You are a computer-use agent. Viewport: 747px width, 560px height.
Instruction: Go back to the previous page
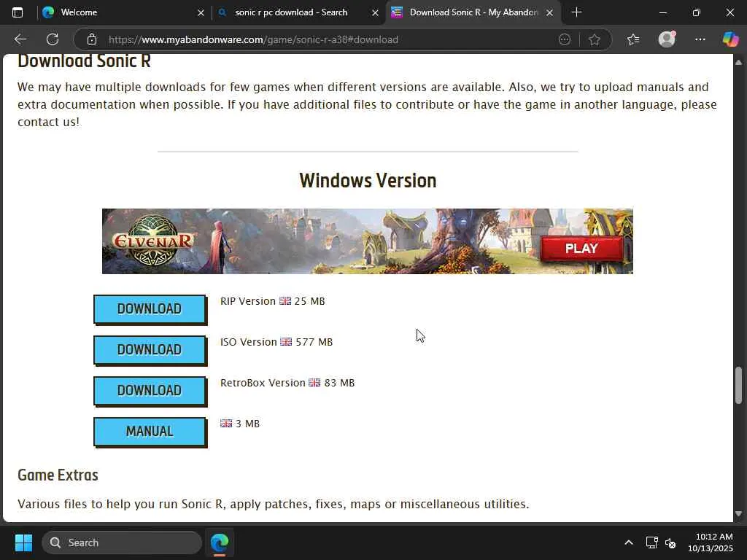pos(20,39)
